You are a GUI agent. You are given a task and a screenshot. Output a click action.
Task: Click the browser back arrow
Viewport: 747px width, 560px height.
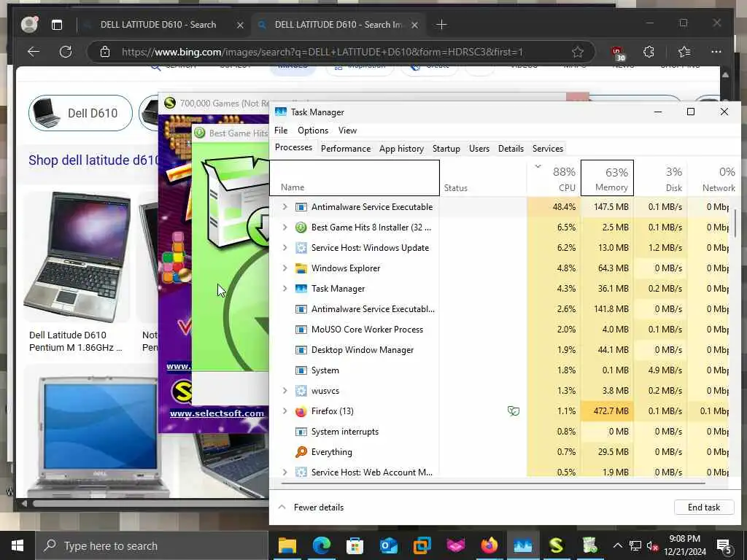coord(34,52)
